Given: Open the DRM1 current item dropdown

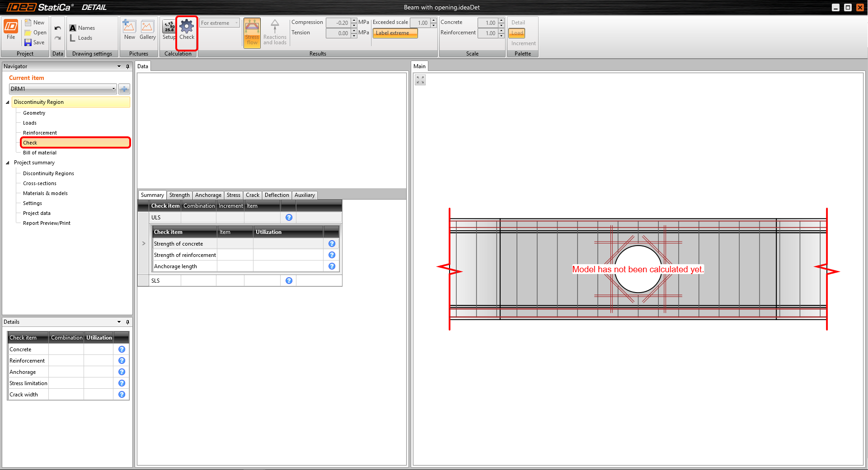Looking at the screenshot, I should 113,89.
